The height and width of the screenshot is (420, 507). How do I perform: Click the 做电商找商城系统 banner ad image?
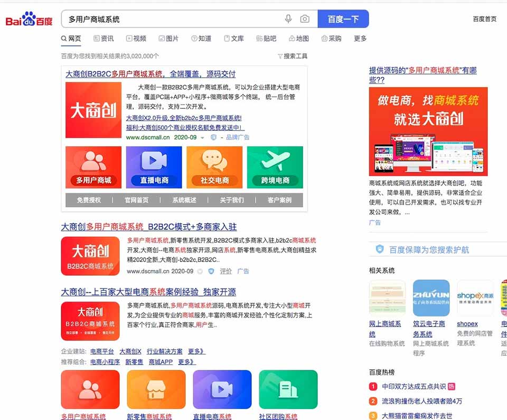[x=428, y=132]
